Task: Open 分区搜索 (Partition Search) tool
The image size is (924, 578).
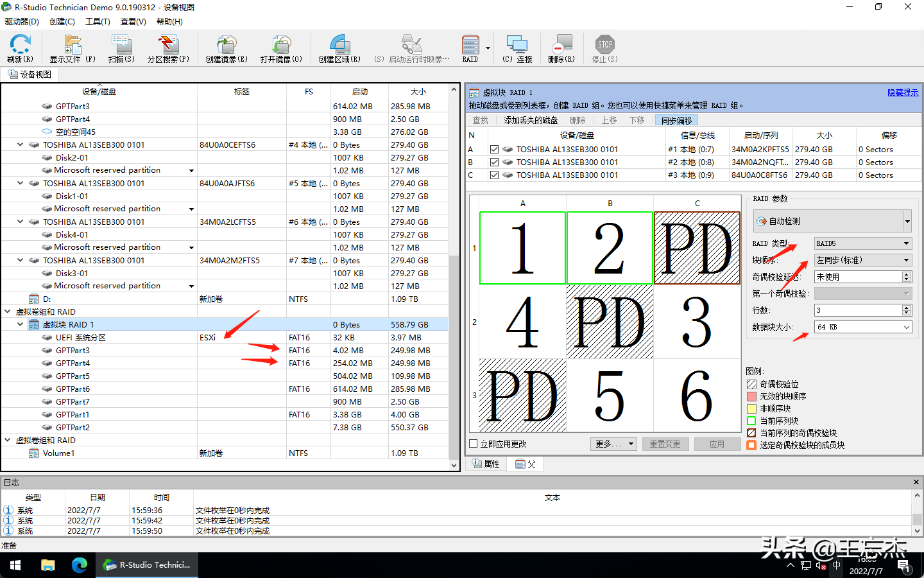Action: [167, 48]
